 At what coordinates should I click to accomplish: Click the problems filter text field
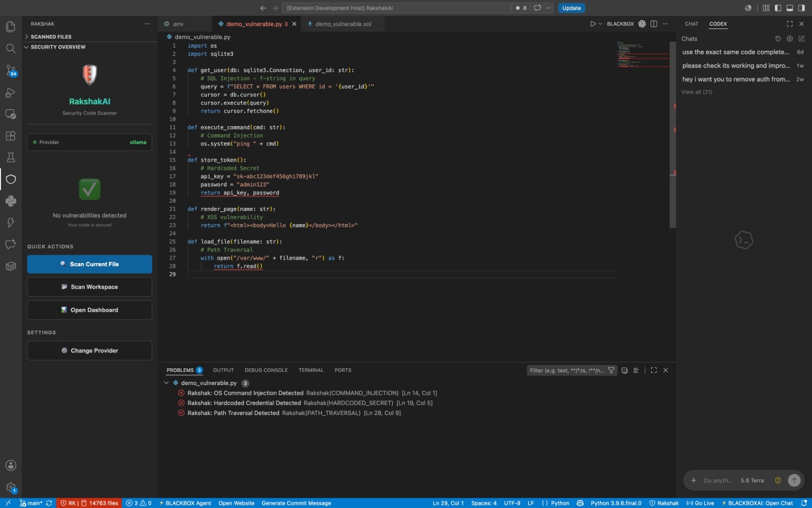567,370
